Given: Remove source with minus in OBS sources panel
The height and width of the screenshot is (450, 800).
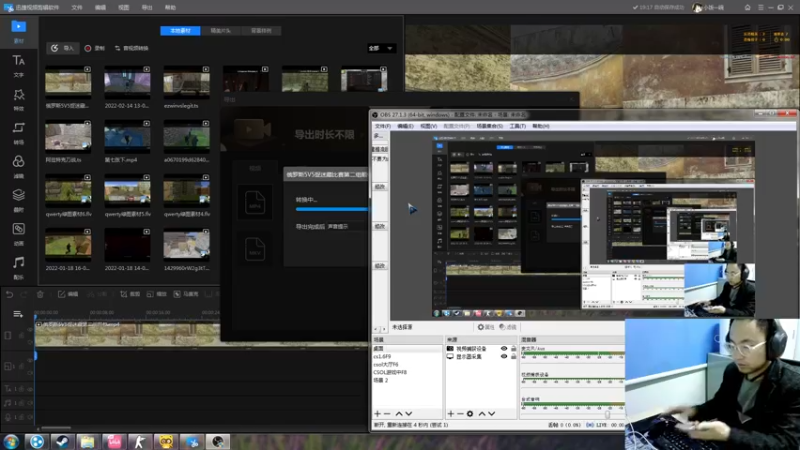Looking at the screenshot, I should [x=460, y=414].
